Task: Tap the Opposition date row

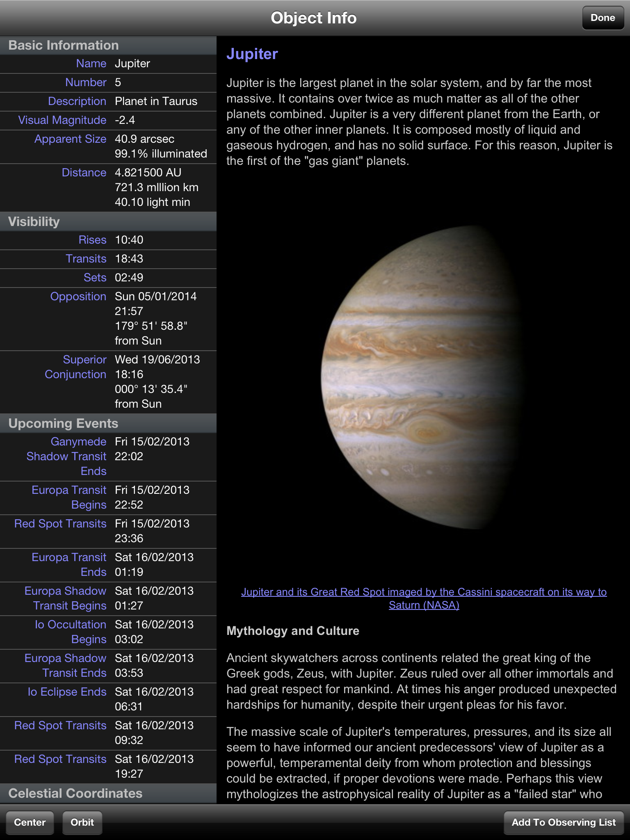Action: (x=108, y=319)
